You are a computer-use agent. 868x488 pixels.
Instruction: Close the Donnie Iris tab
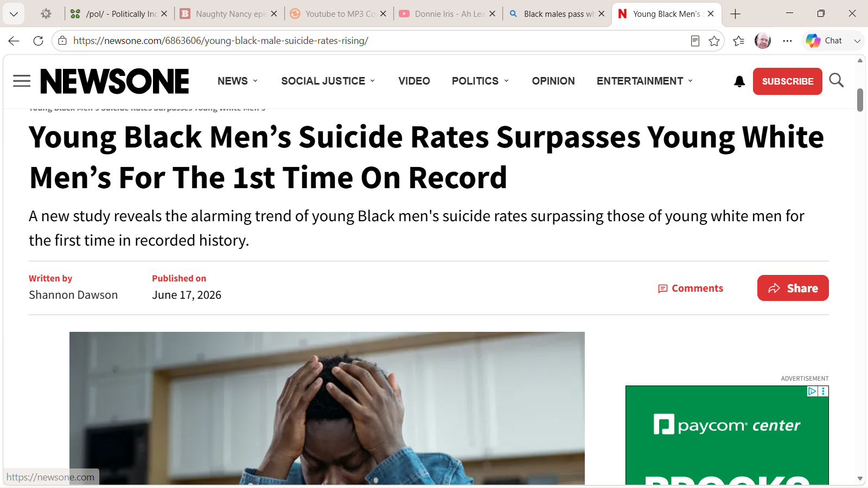tap(493, 14)
